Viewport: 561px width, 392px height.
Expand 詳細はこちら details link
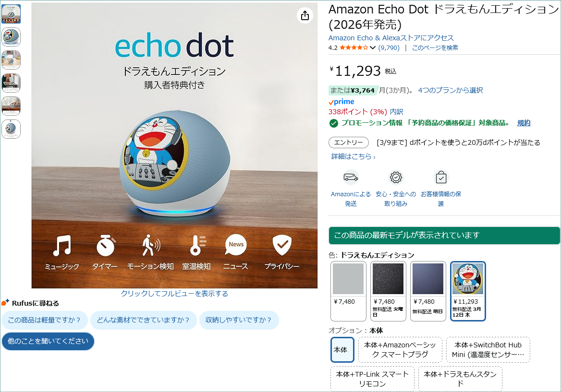pos(353,156)
